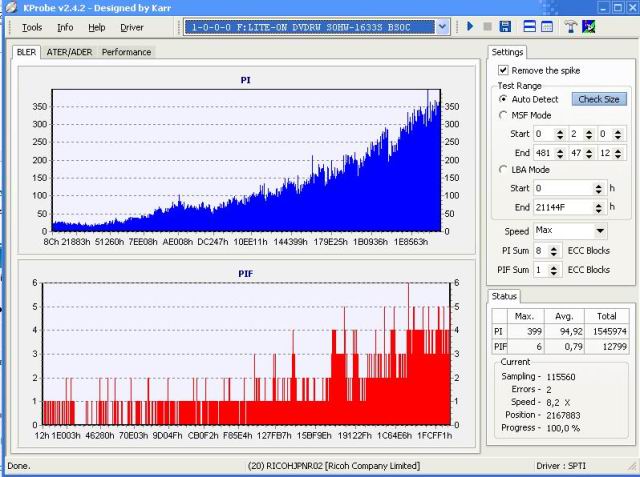Click the Position value 2167883
The image size is (640, 477).
coord(563,415)
